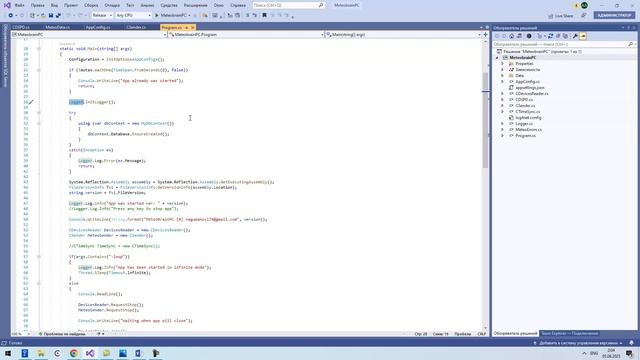Click the navigate backward toolbar icon

tap(10, 16)
